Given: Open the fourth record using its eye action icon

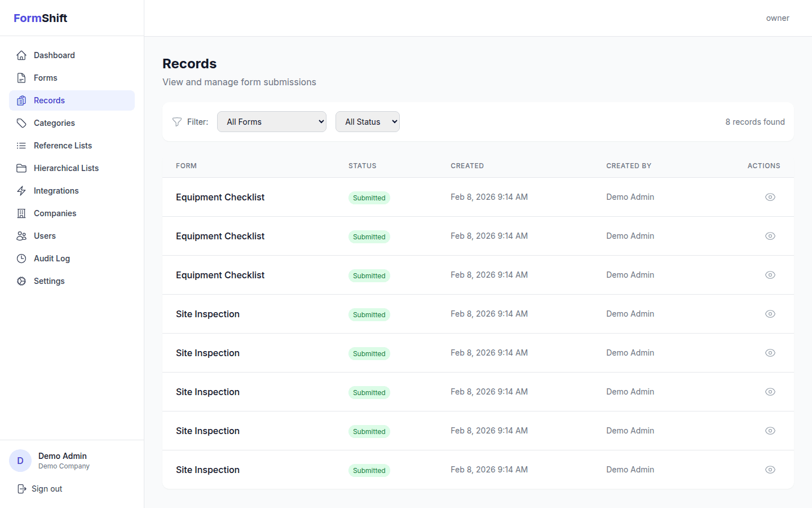Looking at the screenshot, I should click(770, 314).
